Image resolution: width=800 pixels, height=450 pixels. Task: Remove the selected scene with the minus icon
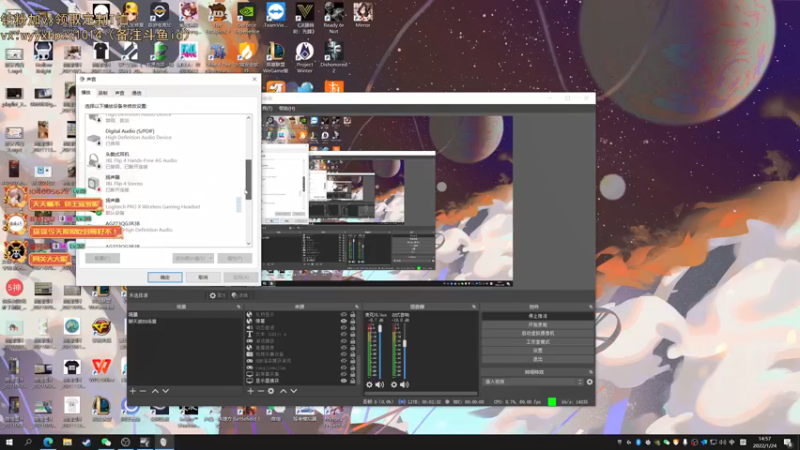point(143,391)
